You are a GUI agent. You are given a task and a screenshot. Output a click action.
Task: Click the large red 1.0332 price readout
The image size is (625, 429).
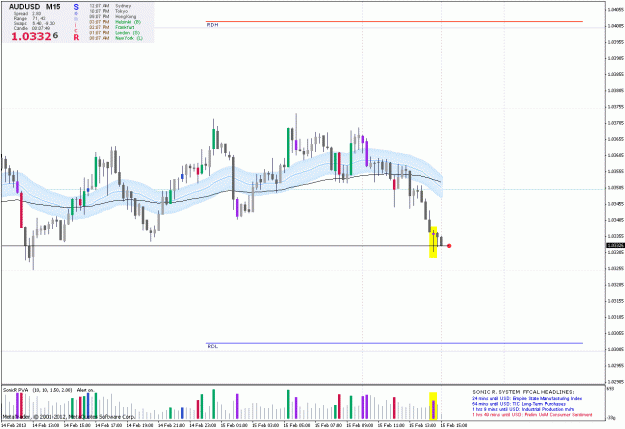click(x=34, y=36)
